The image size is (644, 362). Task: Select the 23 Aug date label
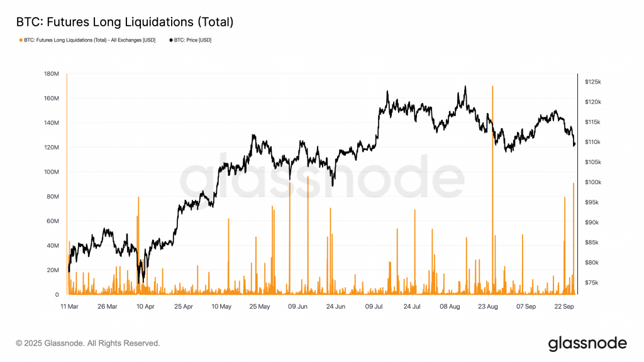pos(488,306)
